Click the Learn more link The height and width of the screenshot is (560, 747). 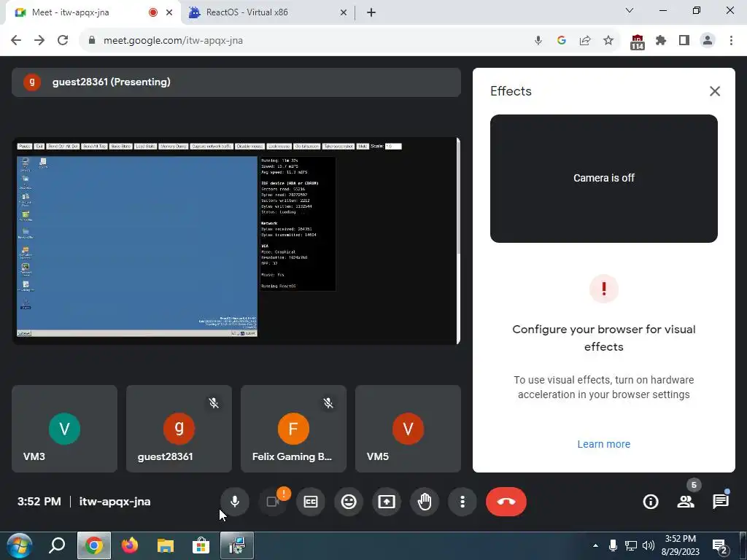pyautogui.click(x=603, y=444)
